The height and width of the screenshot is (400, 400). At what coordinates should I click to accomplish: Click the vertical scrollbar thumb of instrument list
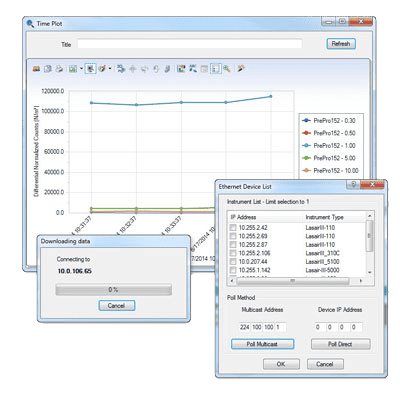coord(369,236)
